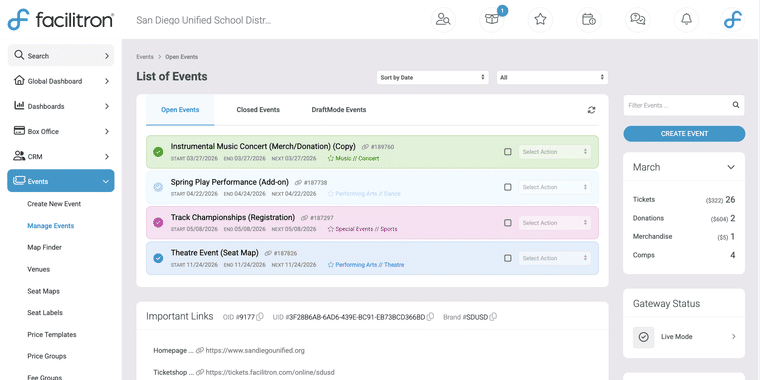Tick checkbox for Spring Play Performance event

507,187
